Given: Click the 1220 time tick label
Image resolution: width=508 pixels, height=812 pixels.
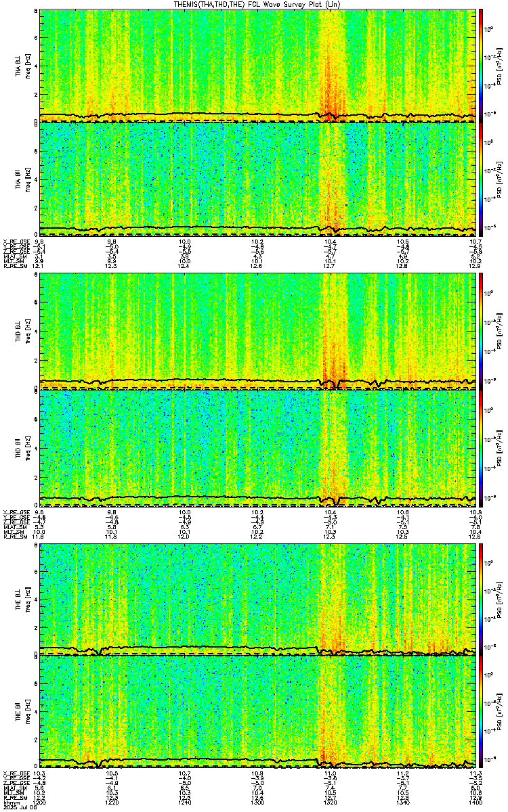Looking at the screenshot, I should (x=112, y=803).
